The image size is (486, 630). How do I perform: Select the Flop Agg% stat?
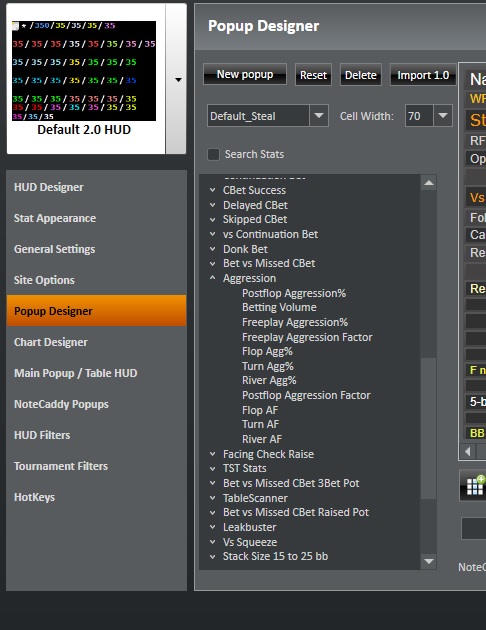tap(268, 352)
